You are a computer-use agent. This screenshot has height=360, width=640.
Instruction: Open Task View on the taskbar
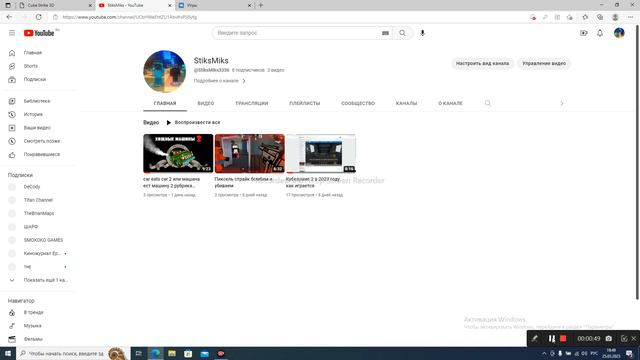click(x=139, y=353)
